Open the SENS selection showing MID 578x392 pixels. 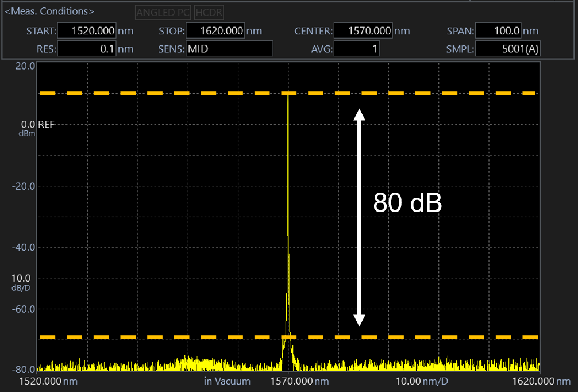tap(229, 48)
